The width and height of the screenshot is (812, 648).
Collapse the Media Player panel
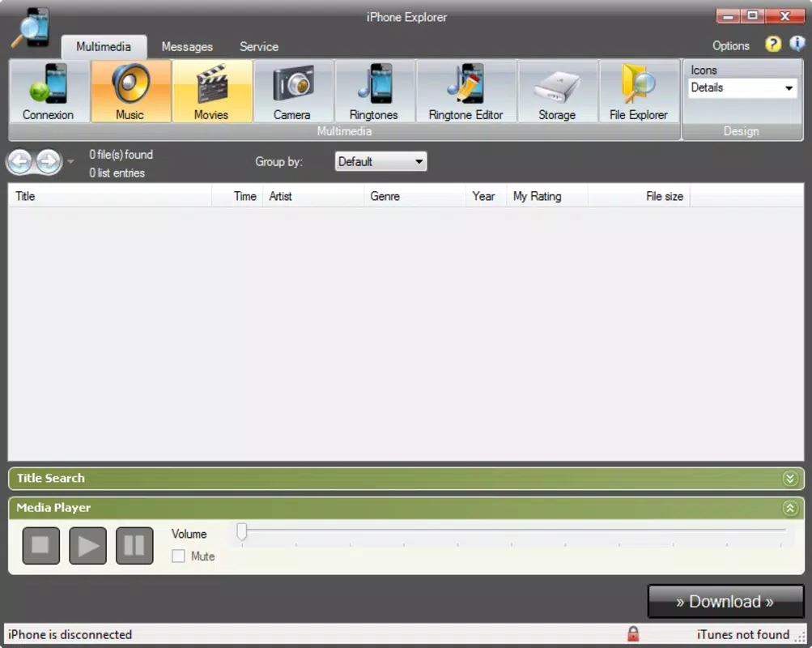(x=789, y=508)
